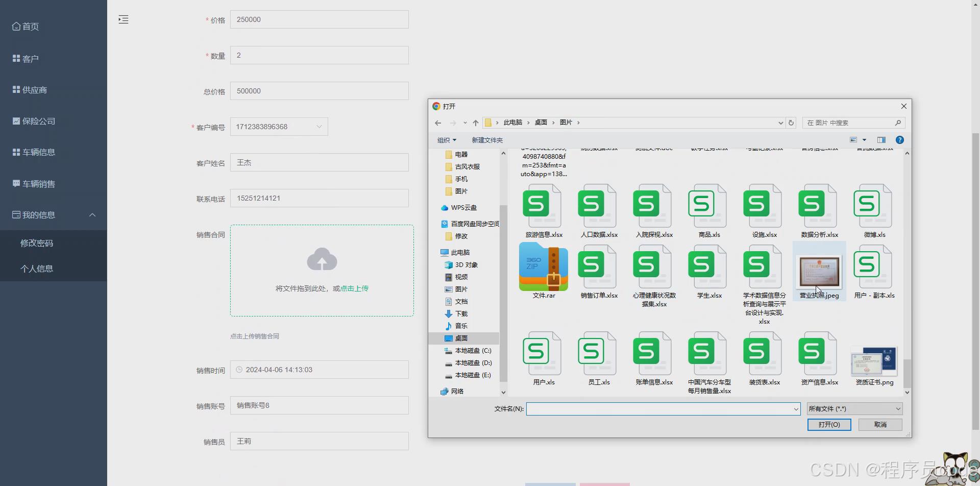Toggle the preview pane icon
The height and width of the screenshot is (486, 980).
pos(881,140)
